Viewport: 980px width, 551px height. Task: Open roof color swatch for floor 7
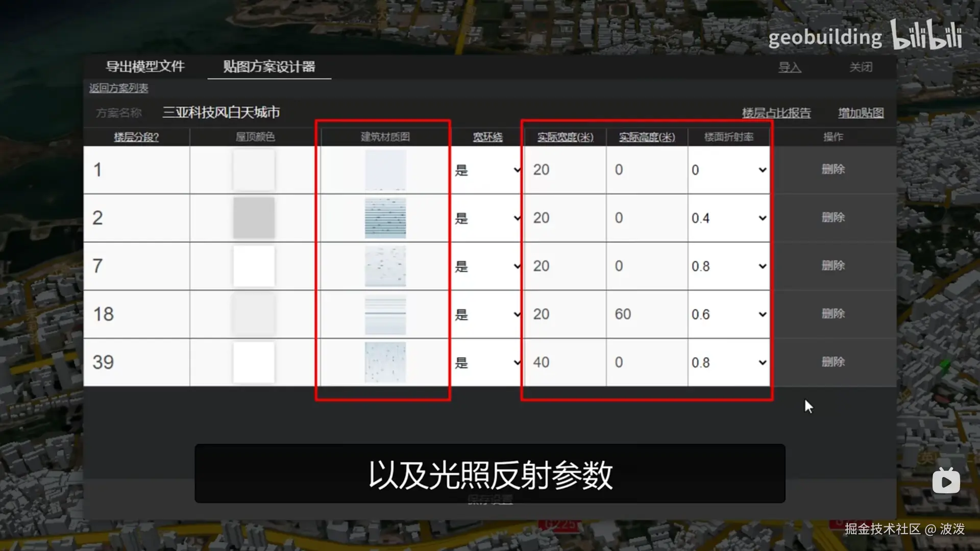coord(254,266)
